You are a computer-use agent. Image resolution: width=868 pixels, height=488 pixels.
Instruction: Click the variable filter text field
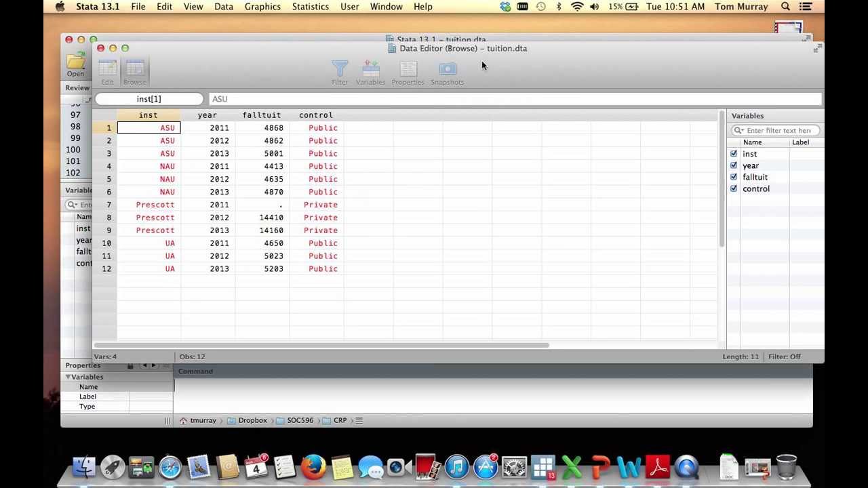[776, 130]
